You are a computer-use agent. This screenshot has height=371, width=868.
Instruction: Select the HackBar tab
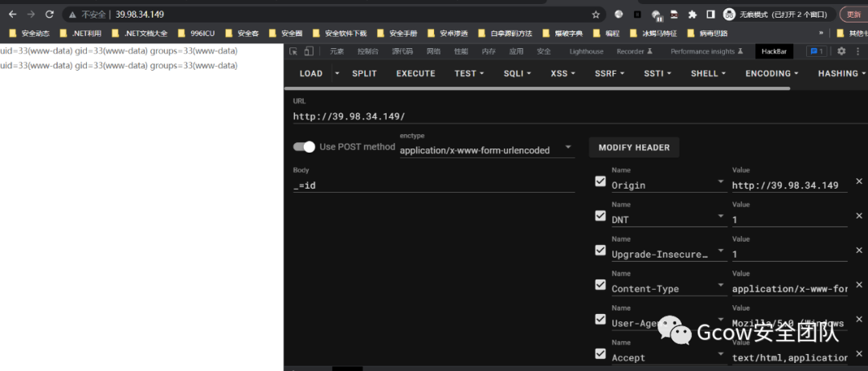point(774,51)
